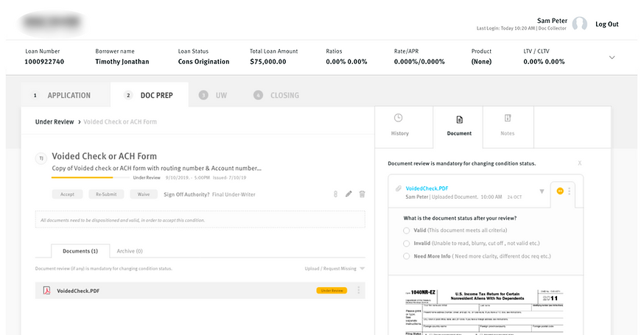Image resolution: width=644 pixels, height=335 pixels.
Task: Open the three-dot menu on VoidedCheck.PDF row
Action: point(359,290)
